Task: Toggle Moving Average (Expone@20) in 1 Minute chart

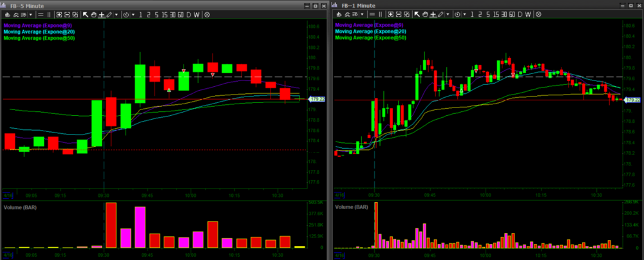Action: pyautogui.click(x=370, y=31)
